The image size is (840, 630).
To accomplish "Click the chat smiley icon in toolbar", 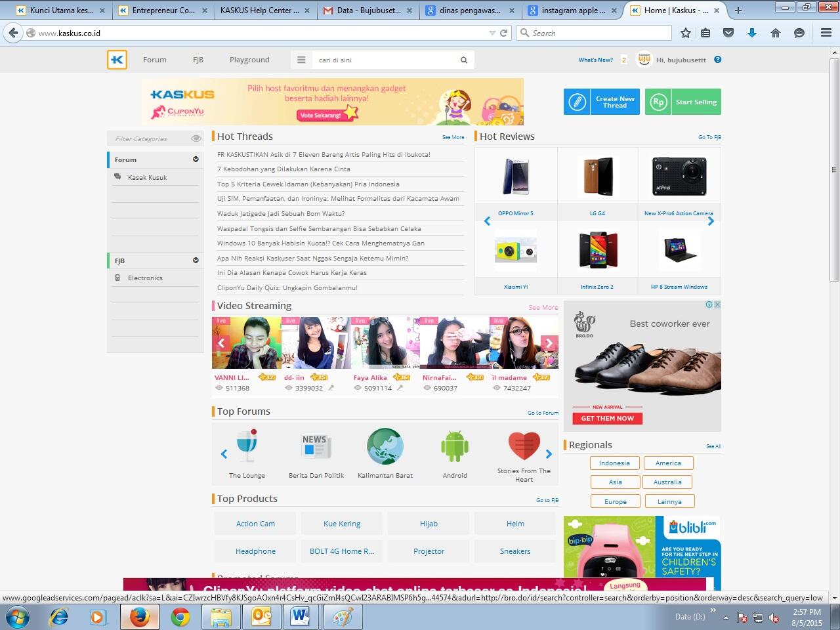I will 799,33.
